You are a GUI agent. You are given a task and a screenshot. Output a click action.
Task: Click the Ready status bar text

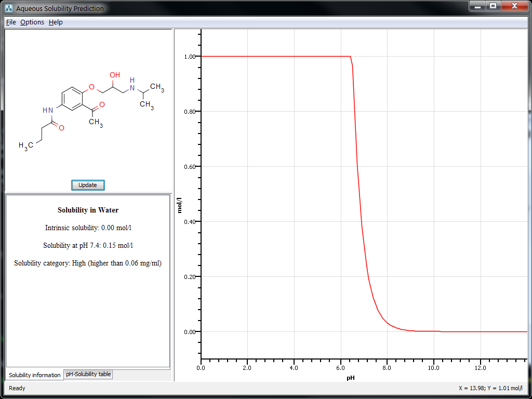pyautogui.click(x=16, y=388)
